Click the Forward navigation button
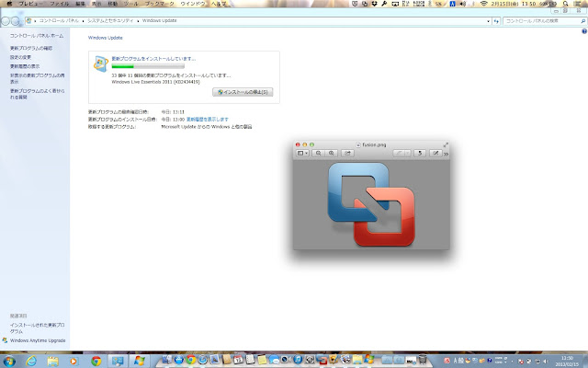 pos(15,21)
